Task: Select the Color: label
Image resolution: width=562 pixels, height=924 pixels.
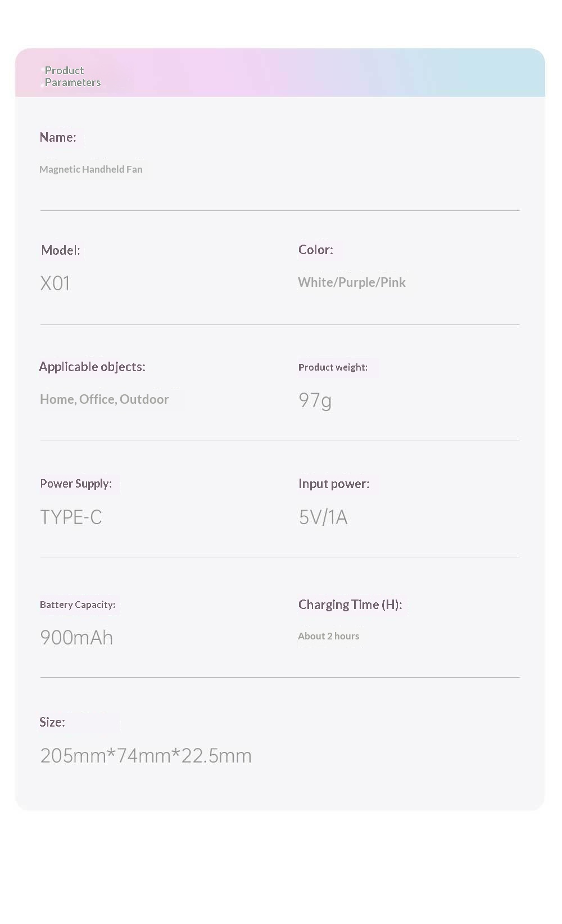Action: [x=316, y=250]
